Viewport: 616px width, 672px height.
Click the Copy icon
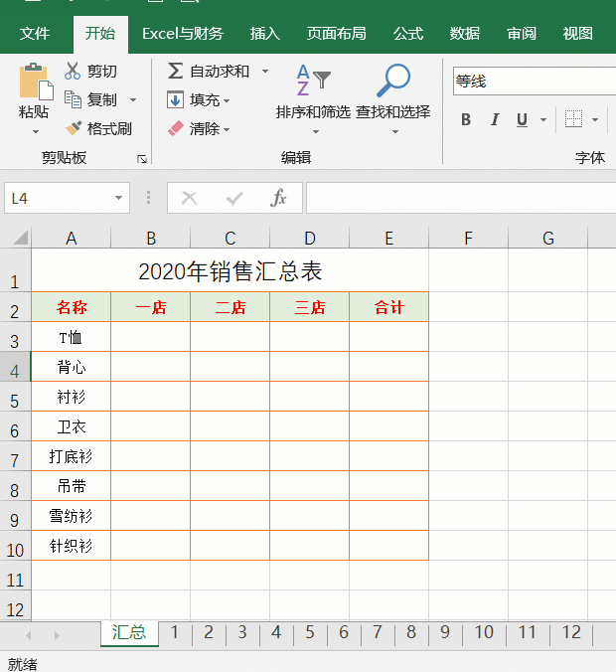tap(73, 99)
